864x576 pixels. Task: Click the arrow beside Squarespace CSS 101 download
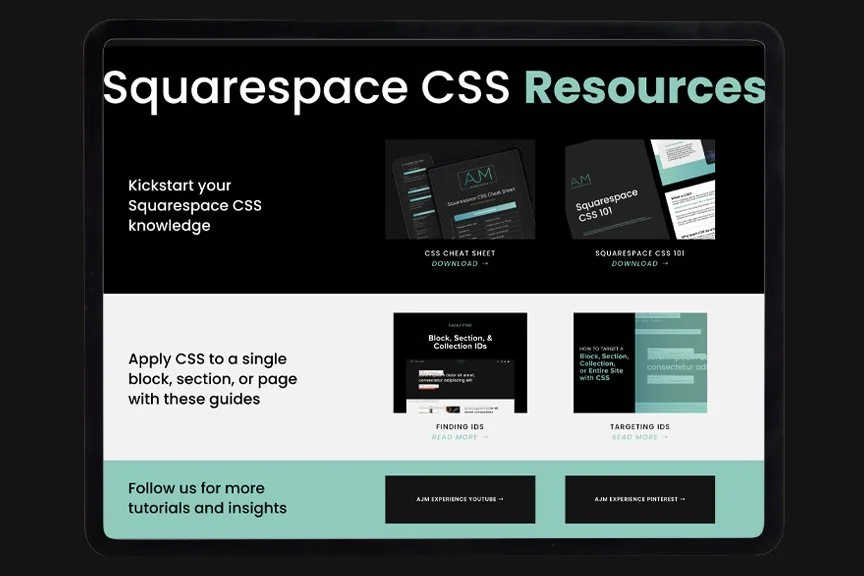tap(665, 263)
